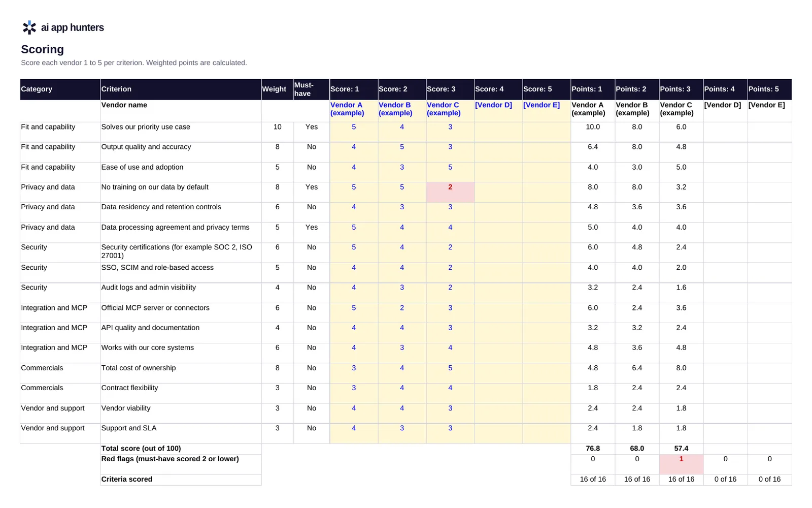Select 'Security certifications' criterion cell
Screen dimensions: 812x508
click(181, 252)
